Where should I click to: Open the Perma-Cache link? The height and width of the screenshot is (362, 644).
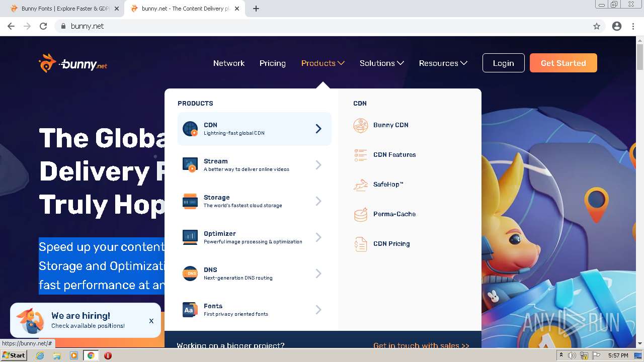[394, 214]
